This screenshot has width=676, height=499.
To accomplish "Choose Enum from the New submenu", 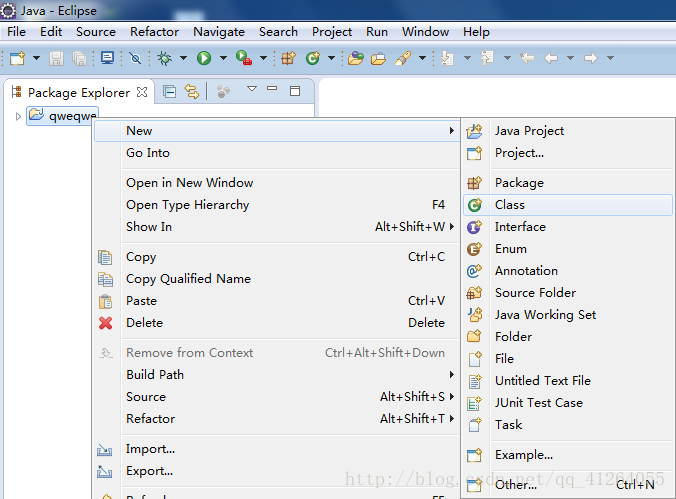I will click(568, 249).
